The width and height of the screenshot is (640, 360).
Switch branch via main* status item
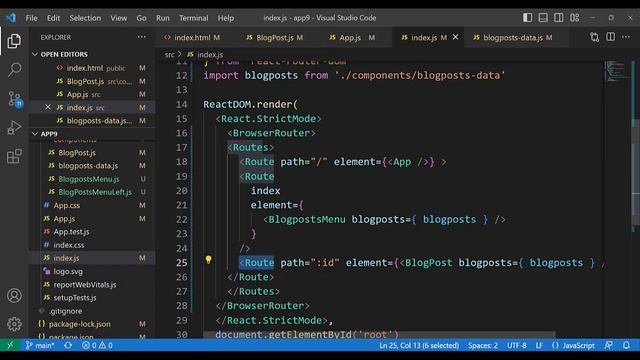[x=40, y=345]
